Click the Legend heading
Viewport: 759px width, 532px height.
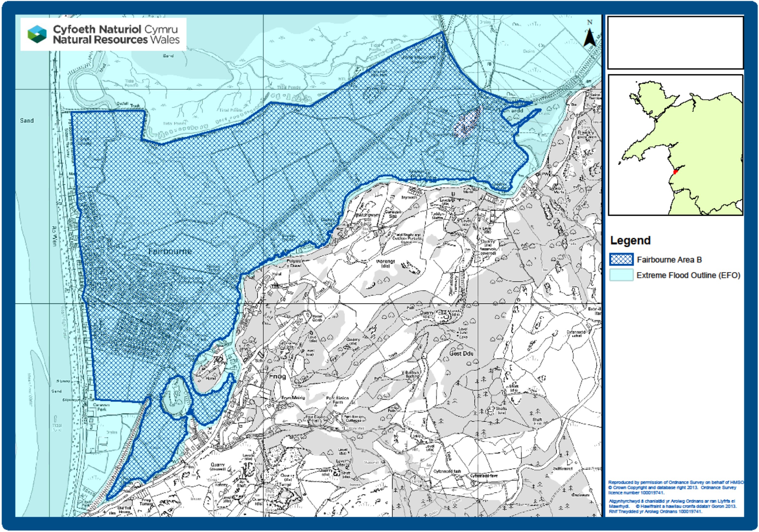630,240
